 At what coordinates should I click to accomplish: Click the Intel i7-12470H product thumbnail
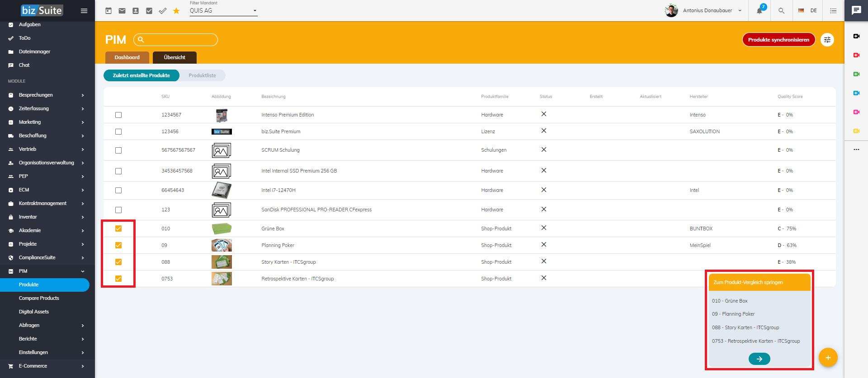pos(222,191)
